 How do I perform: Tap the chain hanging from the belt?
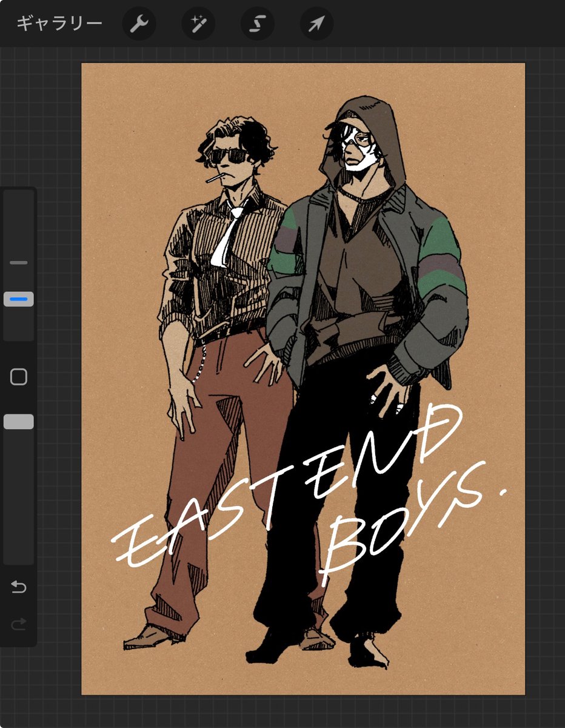tap(199, 364)
